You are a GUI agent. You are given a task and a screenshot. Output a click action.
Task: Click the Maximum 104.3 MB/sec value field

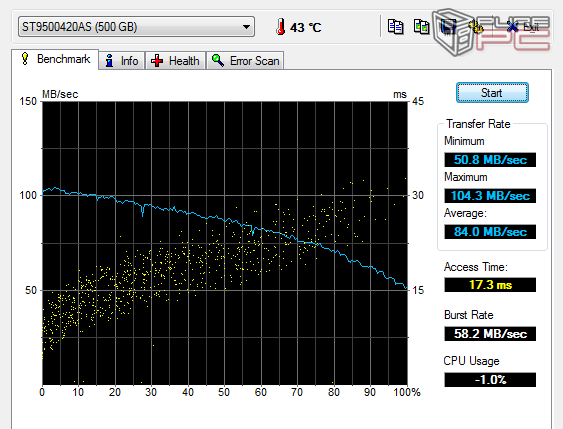[490, 196]
